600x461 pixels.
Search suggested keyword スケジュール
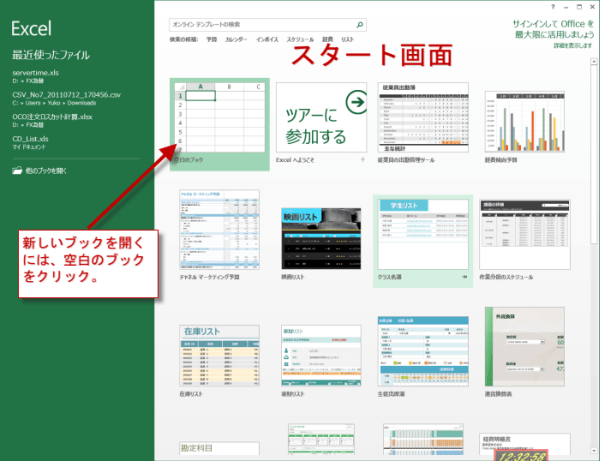300,39
